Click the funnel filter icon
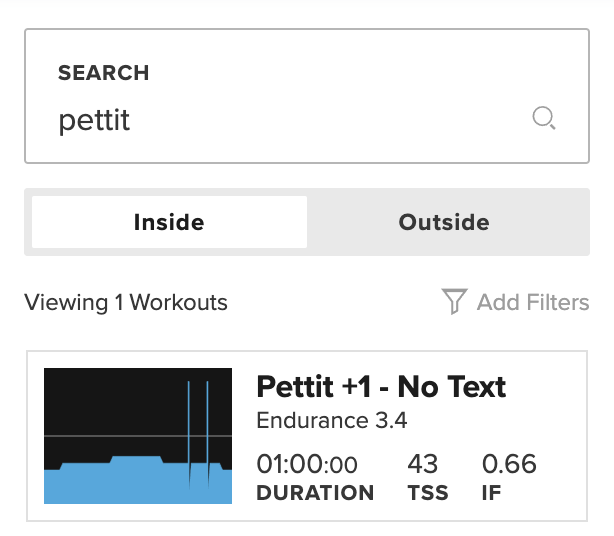Screen dimensions: 614x536 click(x=454, y=302)
